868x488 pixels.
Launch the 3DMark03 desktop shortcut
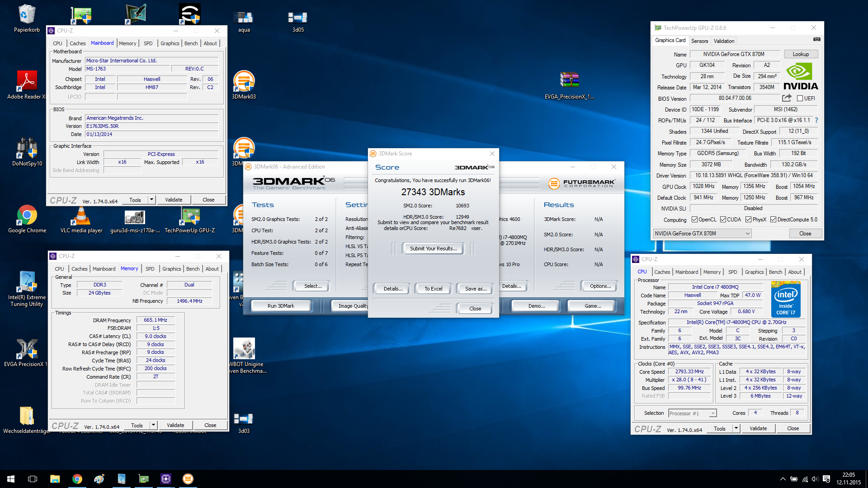pyautogui.click(x=244, y=85)
